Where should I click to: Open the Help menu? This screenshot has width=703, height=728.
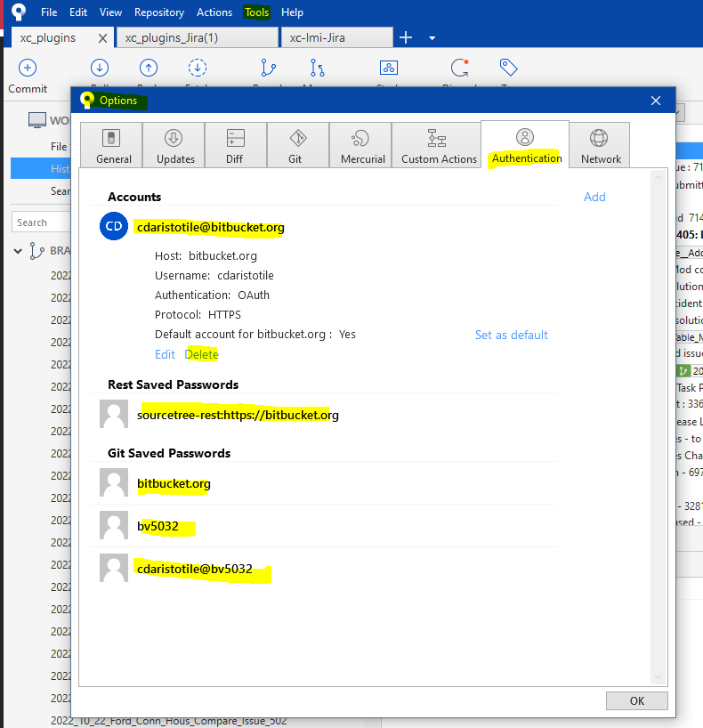[x=292, y=12]
